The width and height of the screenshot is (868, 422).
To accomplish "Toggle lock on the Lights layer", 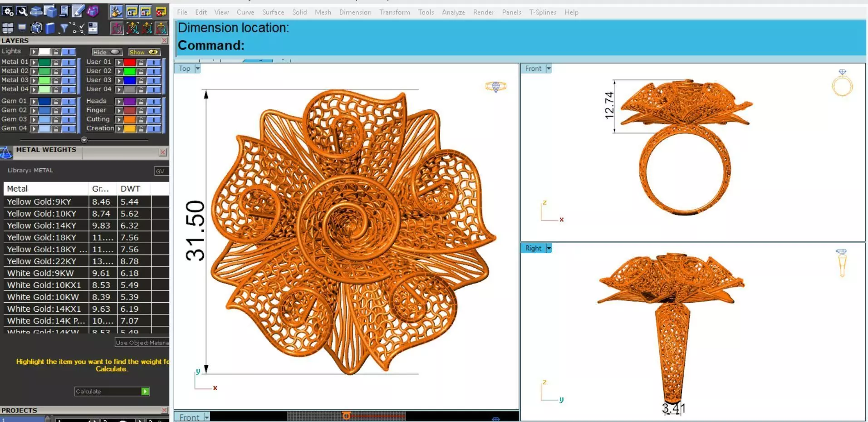I will pos(56,52).
